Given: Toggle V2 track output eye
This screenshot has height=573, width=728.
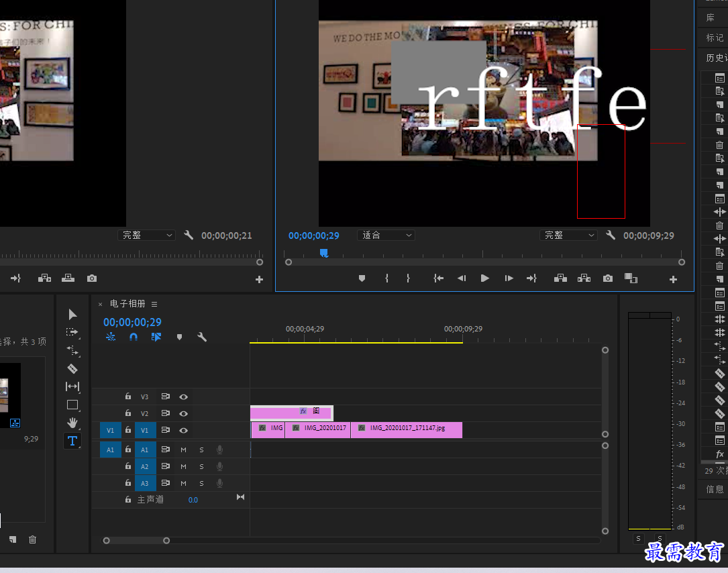Looking at the screenshot, I should tap(183, 413).
